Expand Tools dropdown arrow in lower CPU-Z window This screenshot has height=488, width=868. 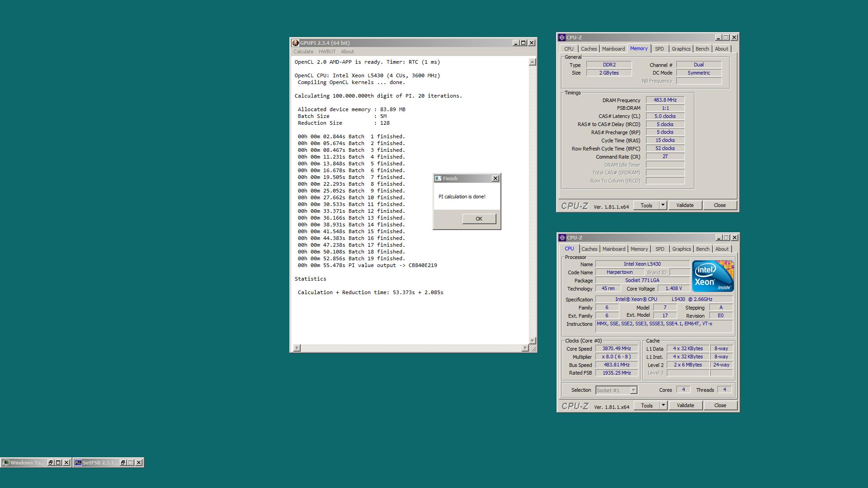pos(664,406)
